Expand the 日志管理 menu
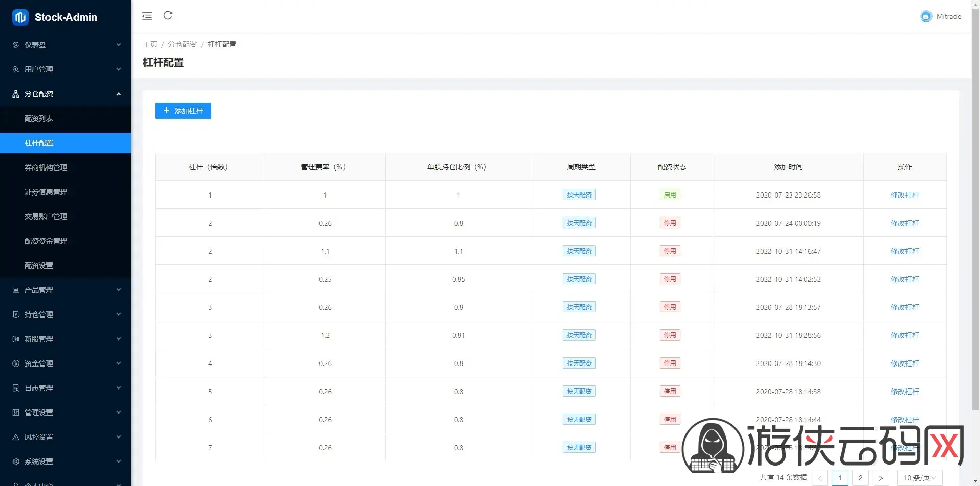Screen dimensions: 980x486 point(65,388)
